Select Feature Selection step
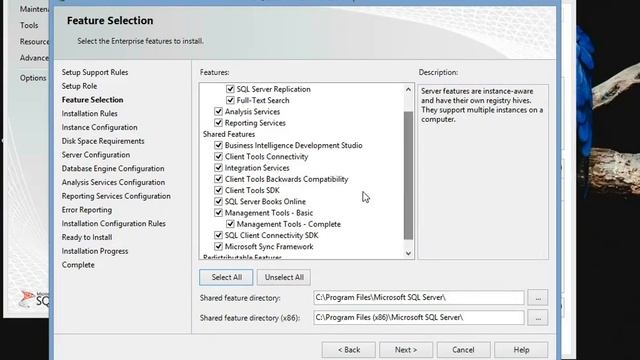 click(92, 100)
